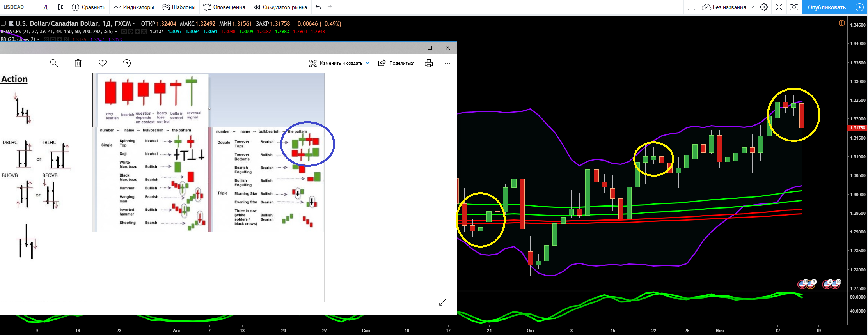868x336 pixels.
Task: Click the plus icon of the BB indicator
Action: point(60,39)
